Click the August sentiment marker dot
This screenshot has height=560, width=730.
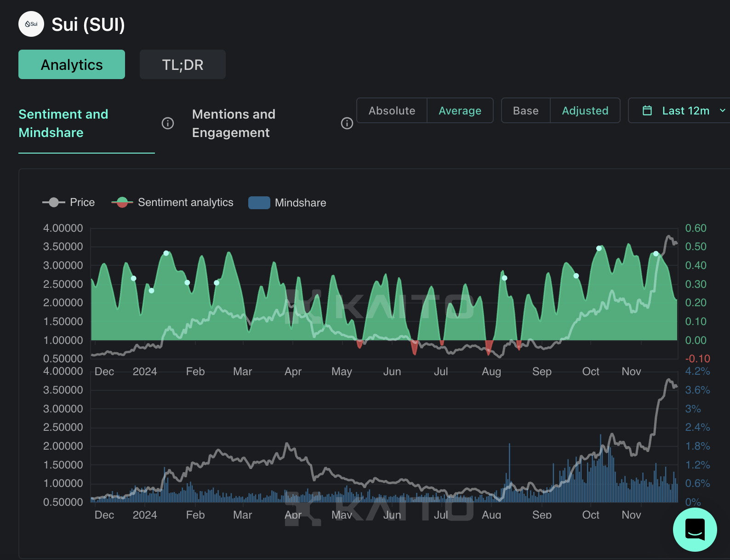504,278
